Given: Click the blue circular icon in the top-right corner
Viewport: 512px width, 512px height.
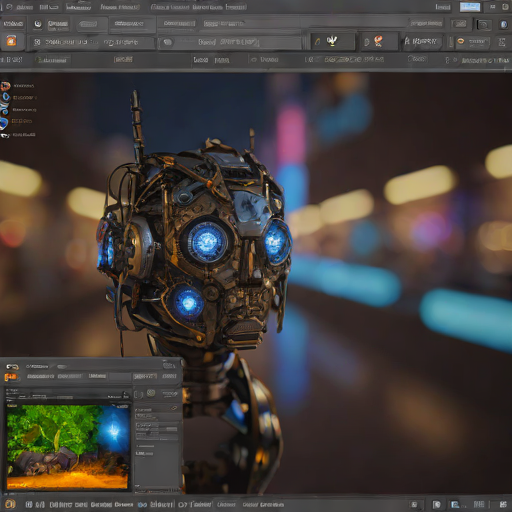Looking at the screenshot, I should click(x=504, y=24).
